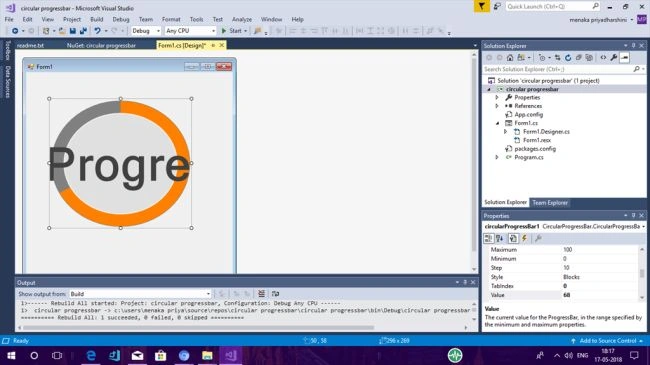Open Task View on the taskbar
The height and width of the screenshot is (365, 650).
point(57,355)
